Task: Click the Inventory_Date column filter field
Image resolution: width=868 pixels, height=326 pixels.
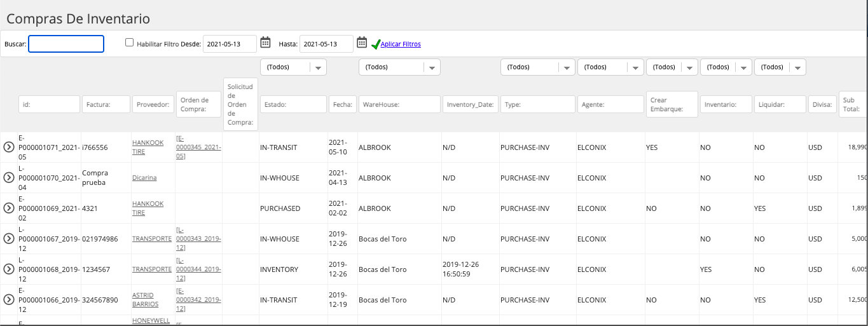Action: (471, 104)
